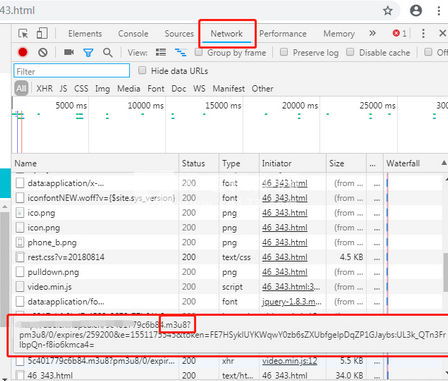Select the 46_343.html row checkbox icon
Screen dimensions: 448x381
point(20,375)
